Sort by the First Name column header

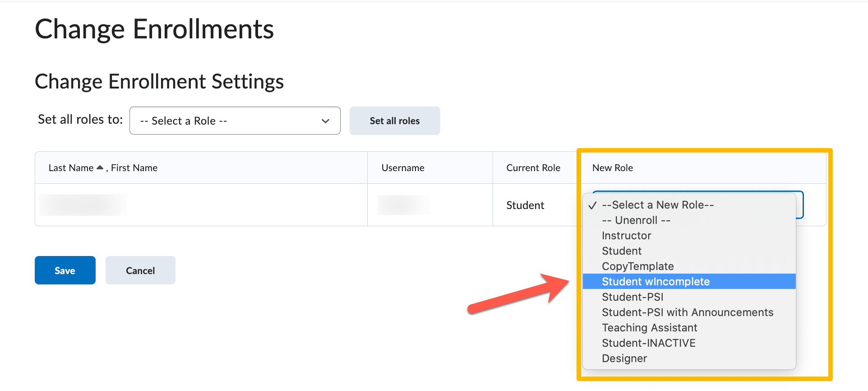click(x=134, y=168)
